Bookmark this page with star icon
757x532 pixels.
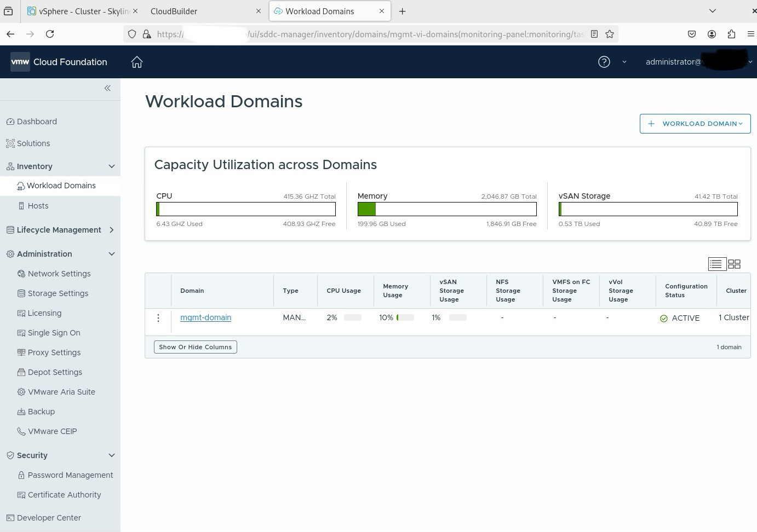pyautogui.click(x=610, y=34)
